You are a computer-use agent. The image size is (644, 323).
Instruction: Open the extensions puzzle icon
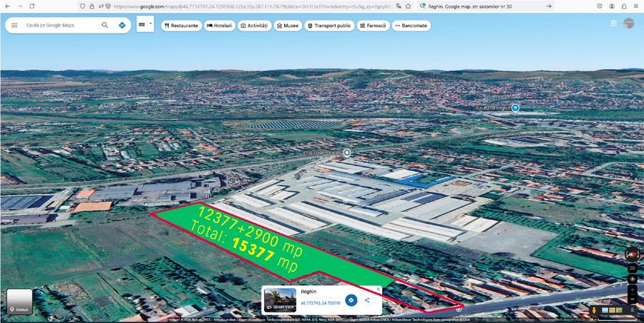tap(624, 6)
